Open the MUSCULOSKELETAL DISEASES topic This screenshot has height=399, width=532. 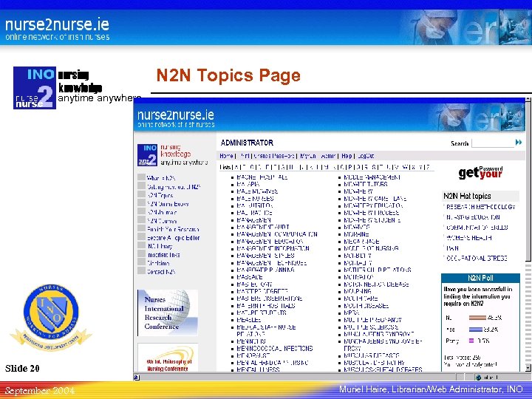click(x=383, y=369)
